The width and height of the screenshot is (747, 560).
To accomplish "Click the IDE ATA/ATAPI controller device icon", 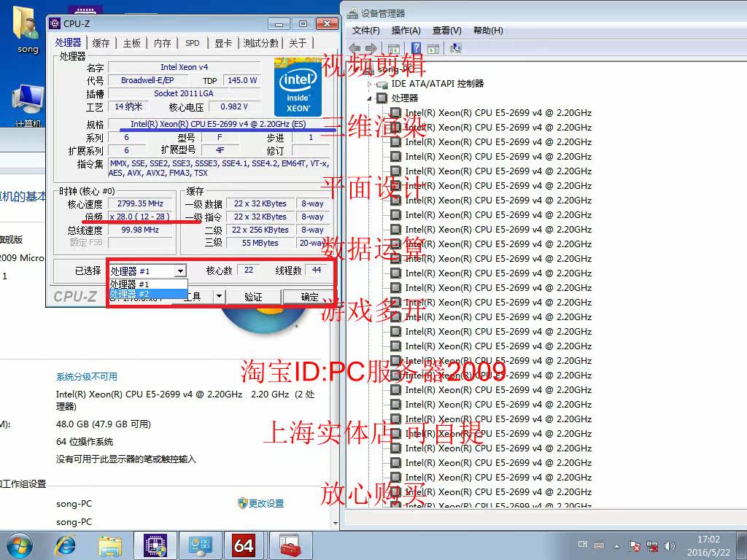I will tap(382, 84).
